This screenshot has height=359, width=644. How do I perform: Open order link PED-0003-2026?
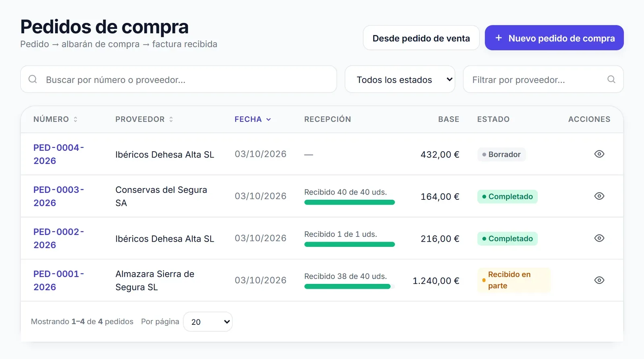[59, 196]
